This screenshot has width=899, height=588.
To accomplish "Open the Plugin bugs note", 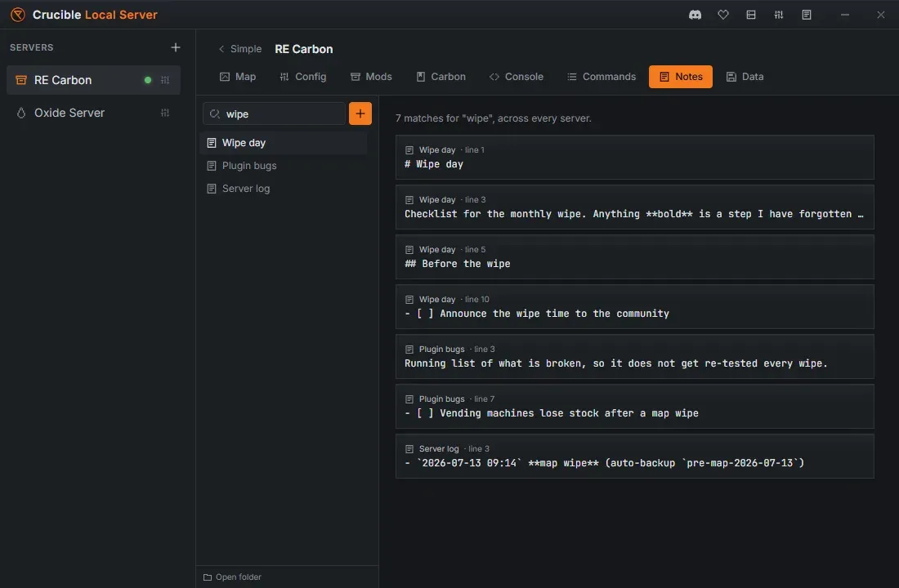I will (284, 166).
